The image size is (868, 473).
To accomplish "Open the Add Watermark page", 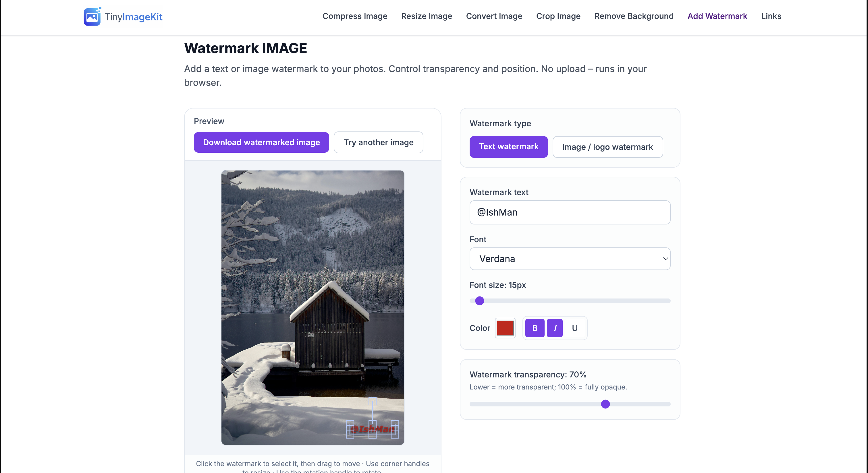I will (717, 16).
